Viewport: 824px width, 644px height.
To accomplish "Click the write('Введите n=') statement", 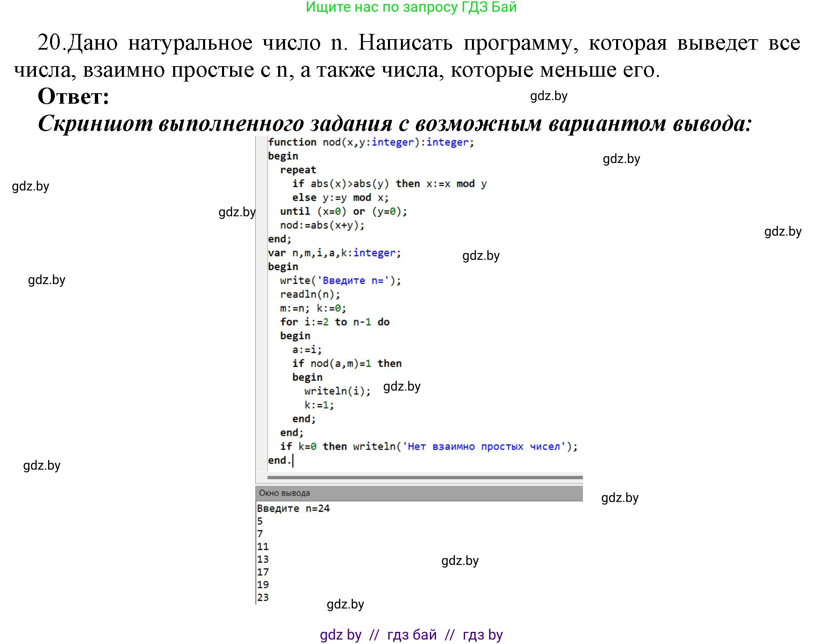I will 341,280.
